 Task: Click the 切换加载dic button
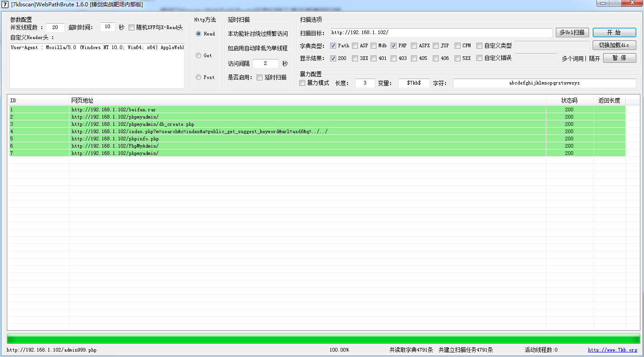[614, 45]
